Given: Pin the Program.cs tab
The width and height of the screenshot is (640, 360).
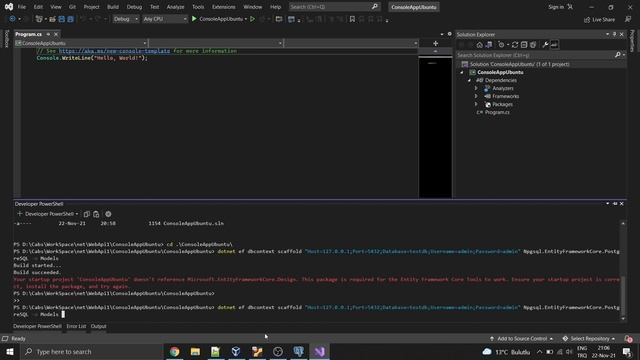Looking at the screenshot, I should pyautogui.click(x=48, y=34).
